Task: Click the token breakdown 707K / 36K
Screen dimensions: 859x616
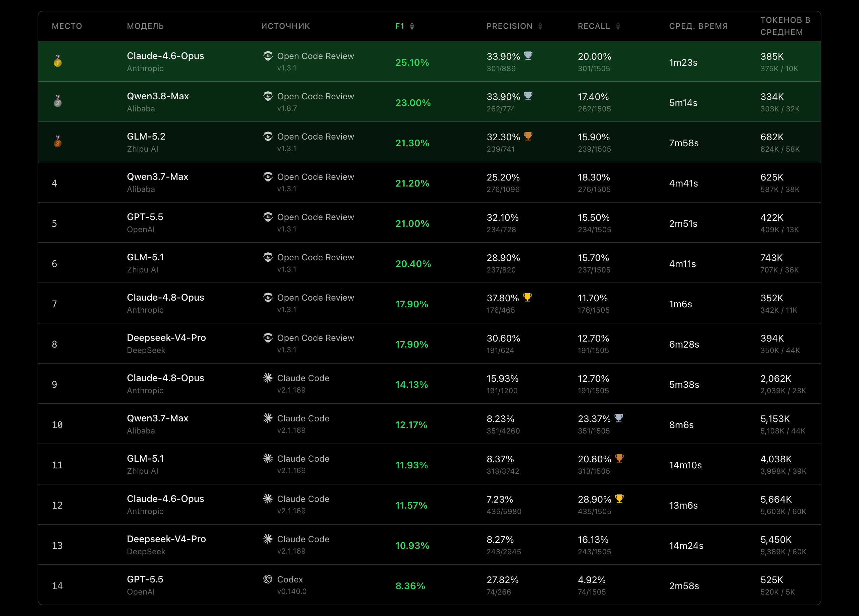Action: click(x=779, y=270)
